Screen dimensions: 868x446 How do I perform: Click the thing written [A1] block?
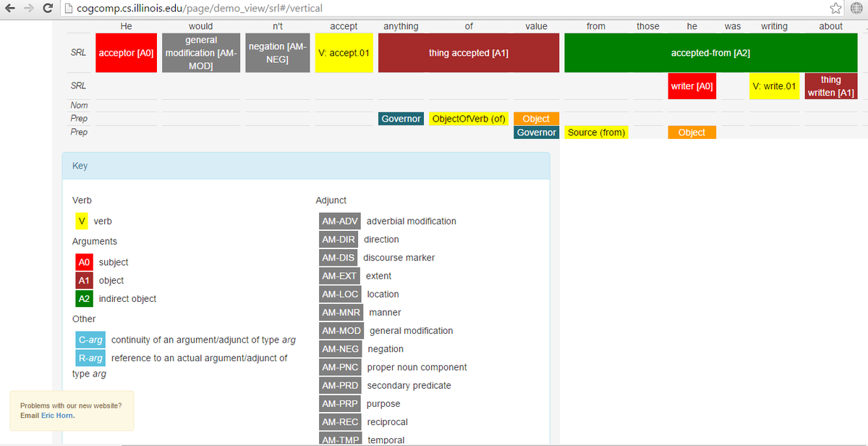click(x=831, y=86)
